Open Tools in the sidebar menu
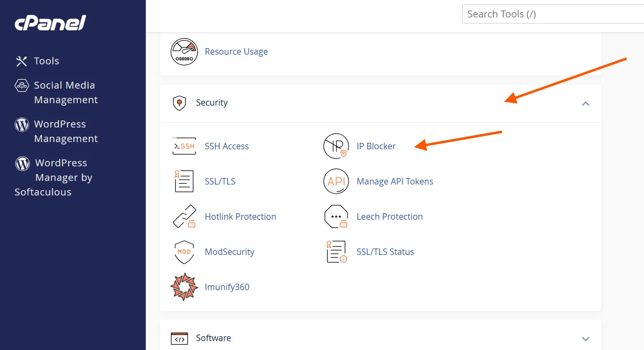Image resolution: width=644 pixels, height=350 pixels. 47,61
